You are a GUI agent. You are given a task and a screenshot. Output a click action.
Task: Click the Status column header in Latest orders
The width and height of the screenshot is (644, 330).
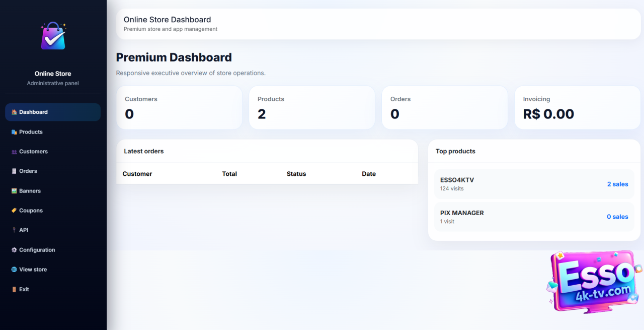(296, 174)
